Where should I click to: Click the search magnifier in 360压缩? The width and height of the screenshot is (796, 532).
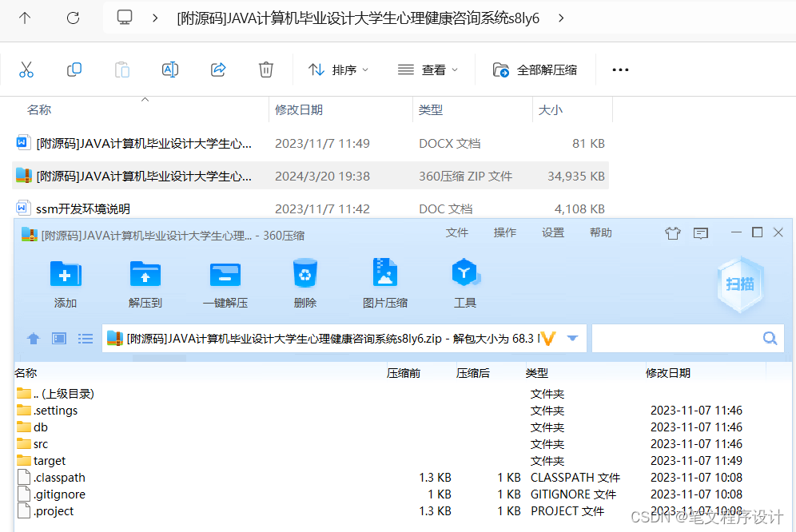(769, 338)
